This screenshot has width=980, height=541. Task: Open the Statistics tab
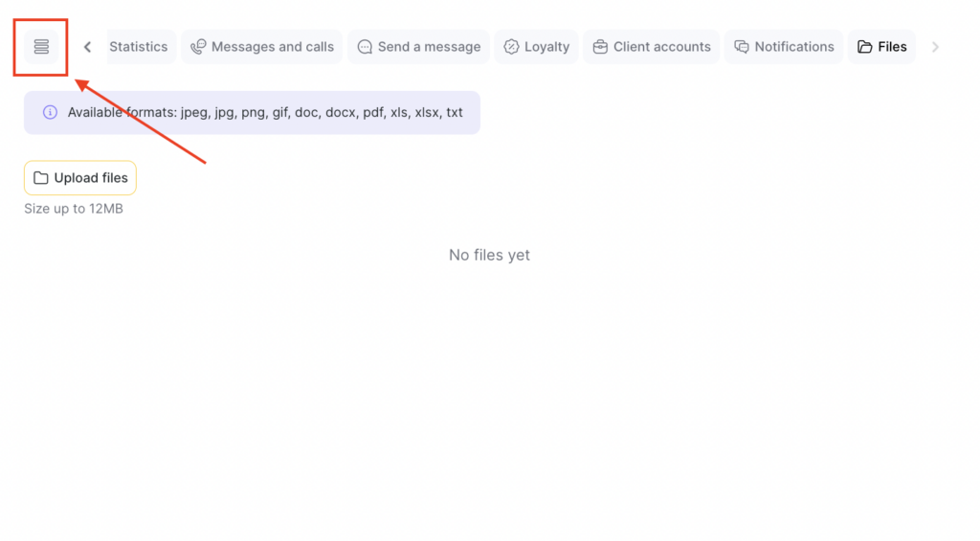coord(139,47)
